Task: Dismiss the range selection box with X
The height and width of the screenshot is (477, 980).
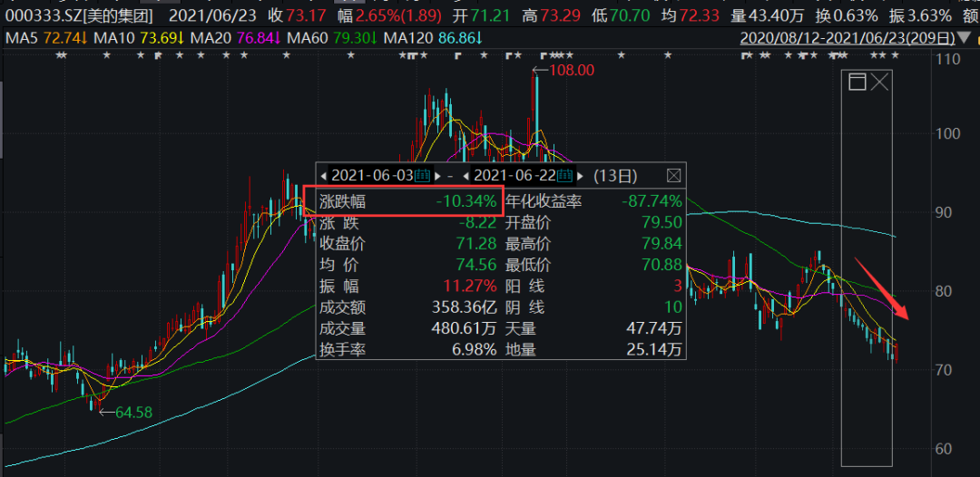Action: coord(880,83)
